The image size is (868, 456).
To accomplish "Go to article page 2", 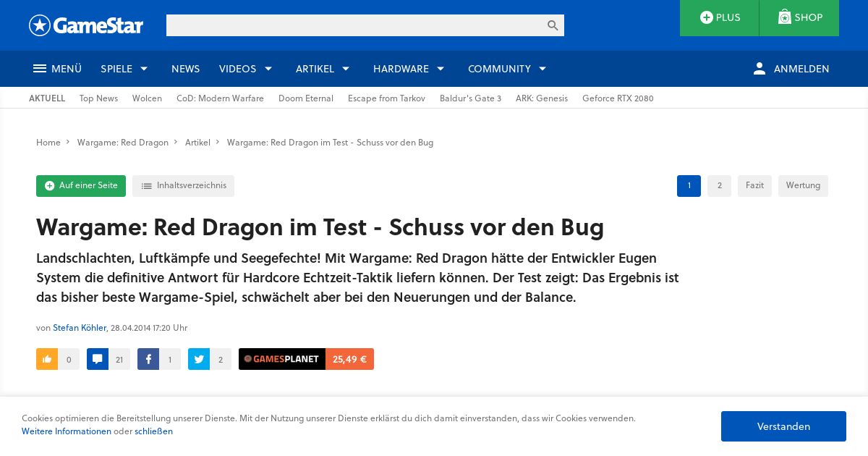I will tap(719, 186).
